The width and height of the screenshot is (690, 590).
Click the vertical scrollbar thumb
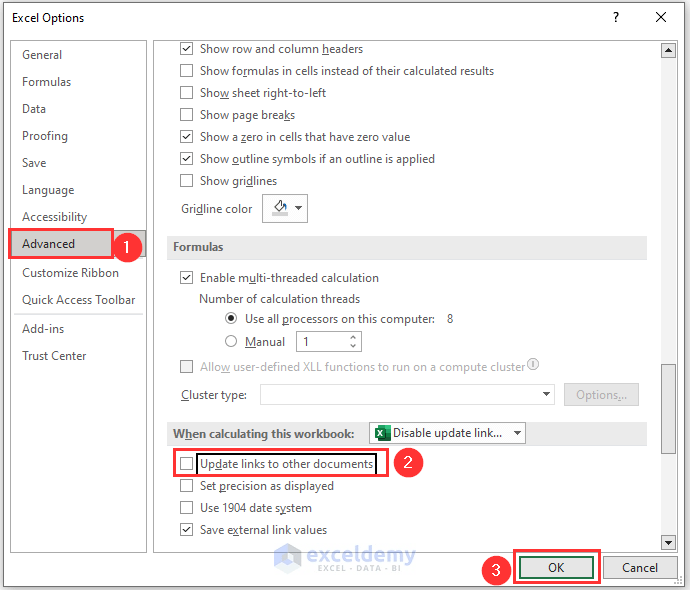coord(668,409)
